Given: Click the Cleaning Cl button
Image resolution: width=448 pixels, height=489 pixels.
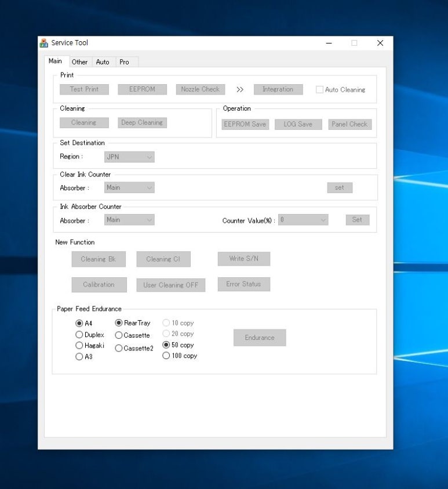Looking at the screenshot, I should click(163, 259).
